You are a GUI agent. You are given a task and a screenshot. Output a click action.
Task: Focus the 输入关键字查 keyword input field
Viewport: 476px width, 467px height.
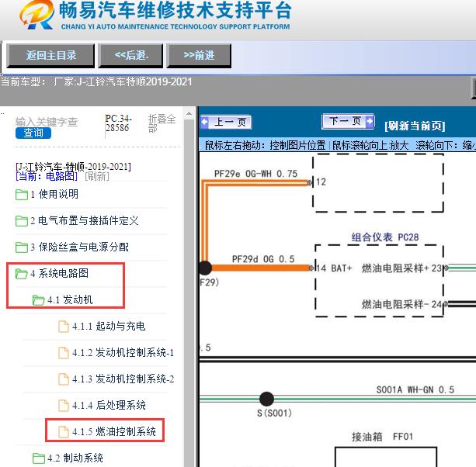click(47, 122)
